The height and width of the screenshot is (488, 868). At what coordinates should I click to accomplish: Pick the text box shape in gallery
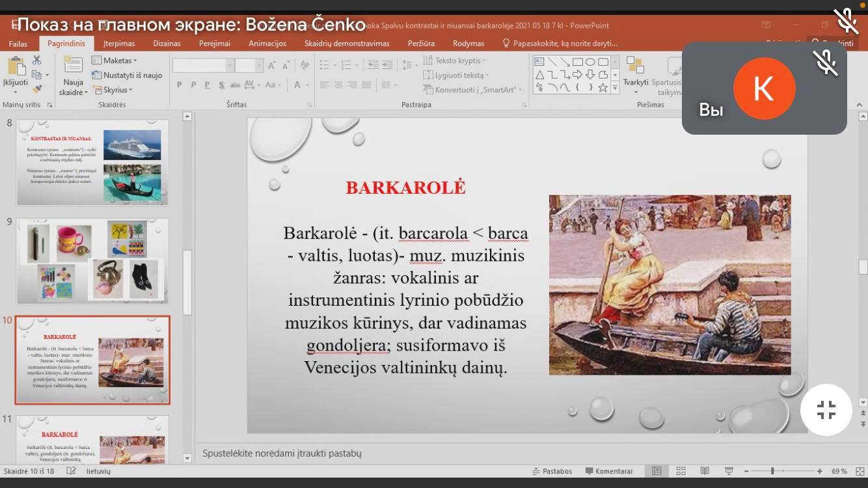539,62
